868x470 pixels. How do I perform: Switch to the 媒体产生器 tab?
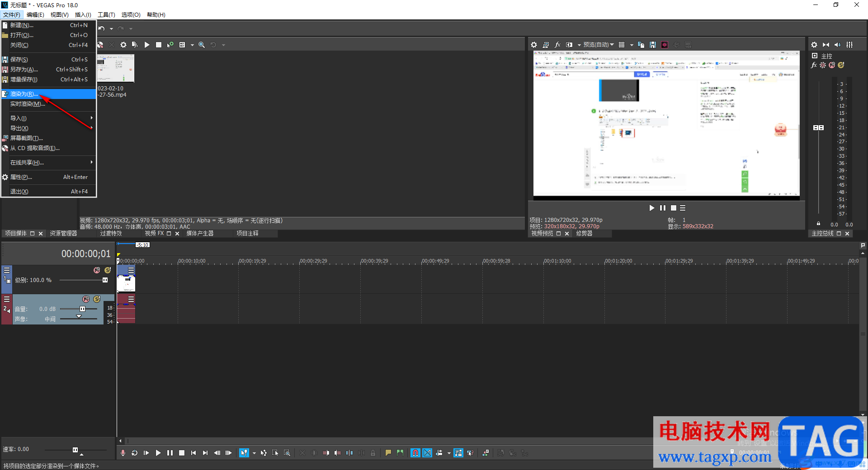[200, 234]
